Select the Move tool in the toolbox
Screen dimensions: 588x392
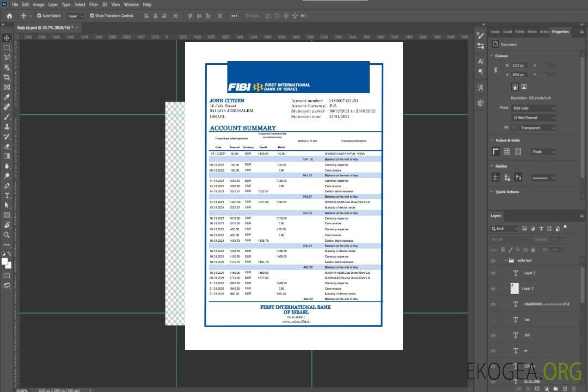click(x=7, y=38)
